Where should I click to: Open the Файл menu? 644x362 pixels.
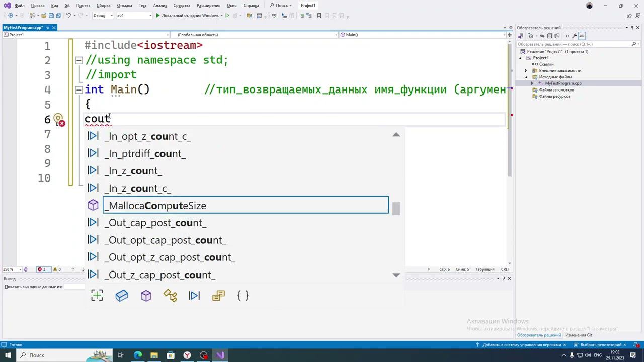tap(20, 5)
